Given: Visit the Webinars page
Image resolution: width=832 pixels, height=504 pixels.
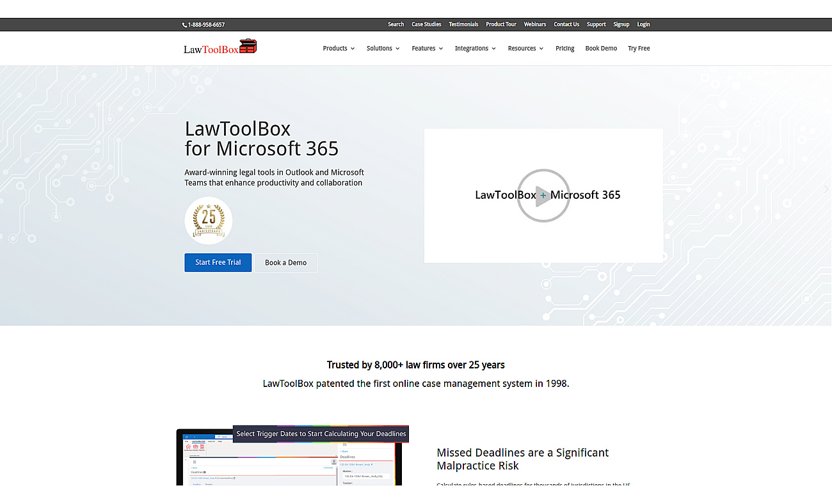Looking at the screenshot, I should pyautogui.click(x=535, y=24).
